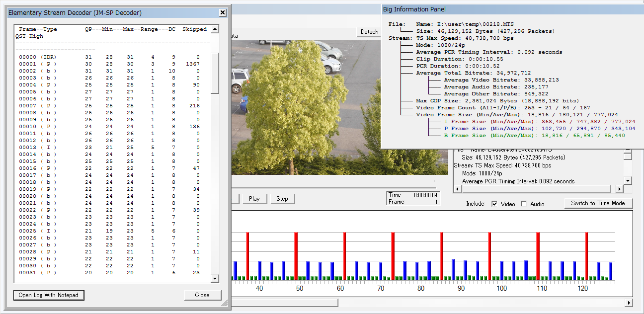644x314 pixels.
Task: Click right arrow of frame chart scrollbar
Action: point(629,303)
